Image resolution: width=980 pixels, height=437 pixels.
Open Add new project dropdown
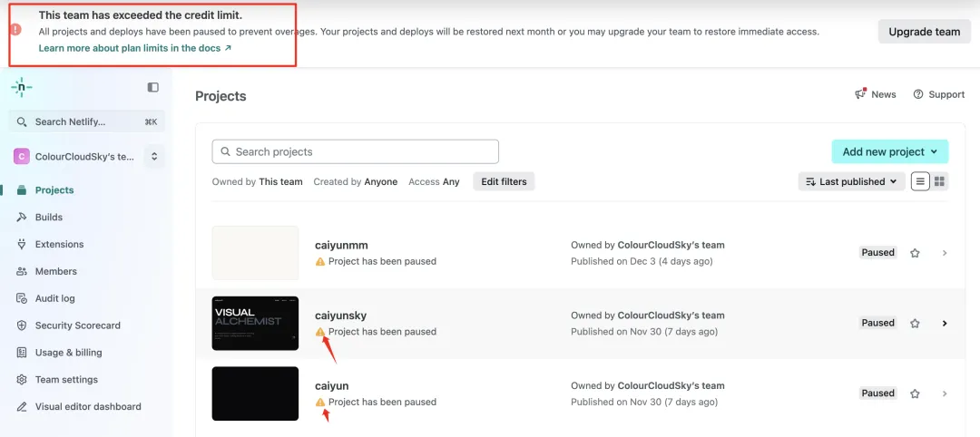point(889,151)
